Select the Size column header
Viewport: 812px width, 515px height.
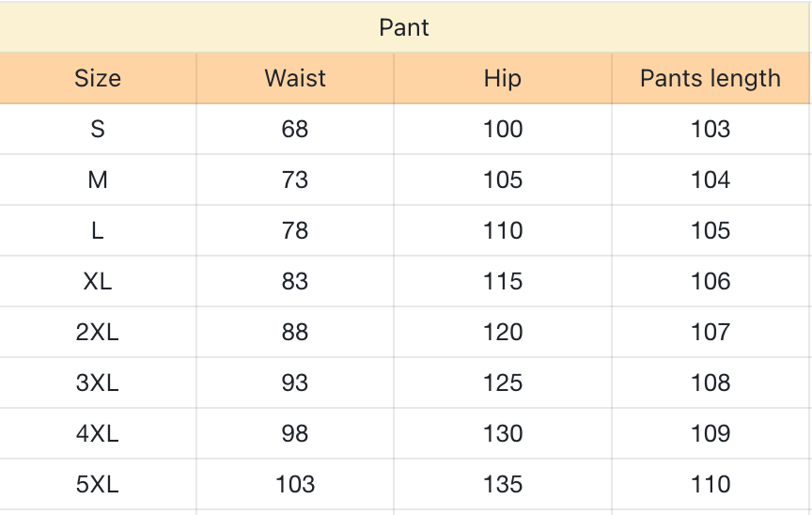[98, 79]
